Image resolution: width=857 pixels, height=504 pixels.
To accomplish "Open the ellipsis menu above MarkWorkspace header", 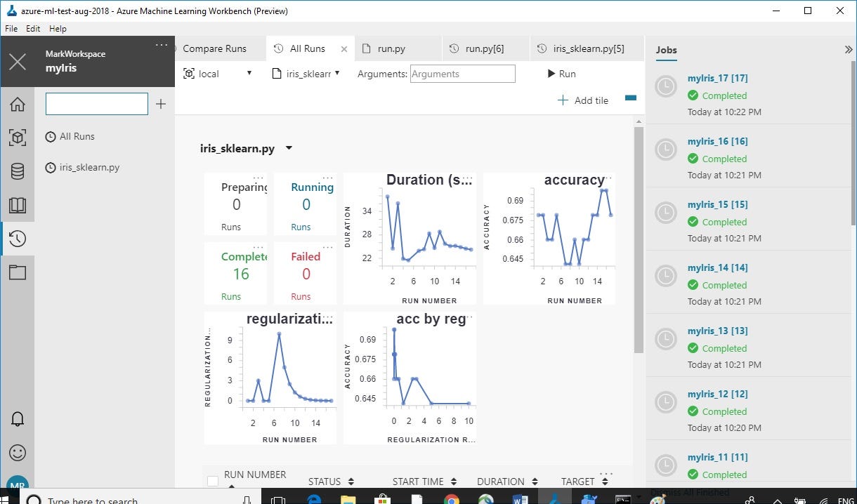I will pos(162,45).
